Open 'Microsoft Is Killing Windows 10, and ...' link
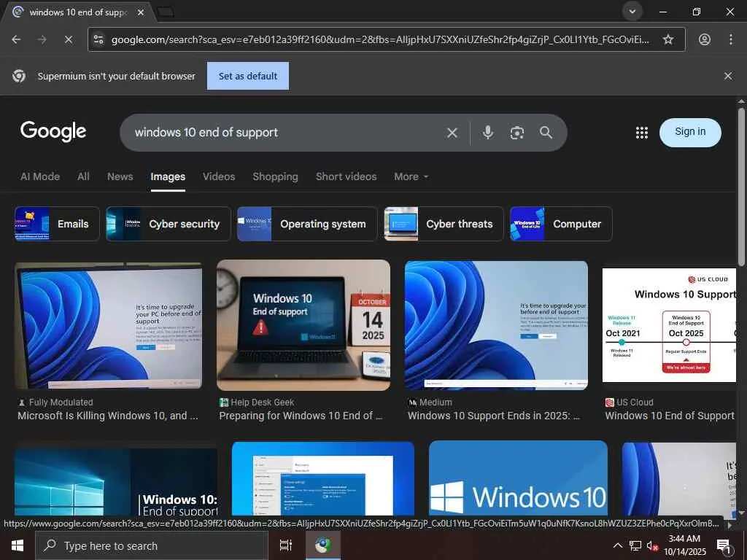 tap(108, 416)
